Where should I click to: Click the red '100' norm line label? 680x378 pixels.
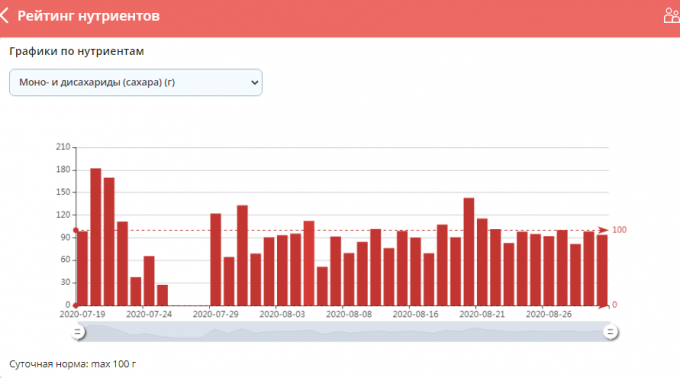click(x=619, y=230)
